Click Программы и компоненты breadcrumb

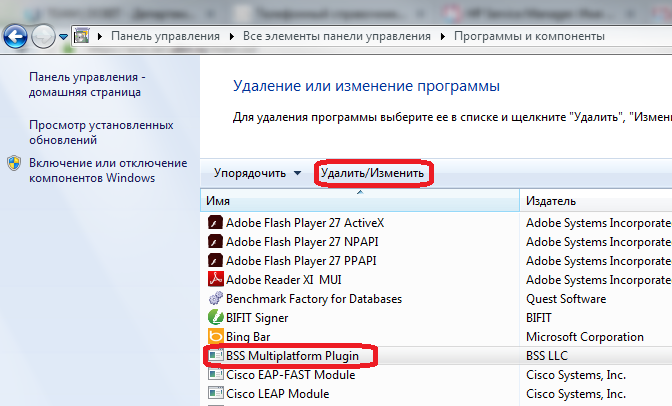[529, 36]
